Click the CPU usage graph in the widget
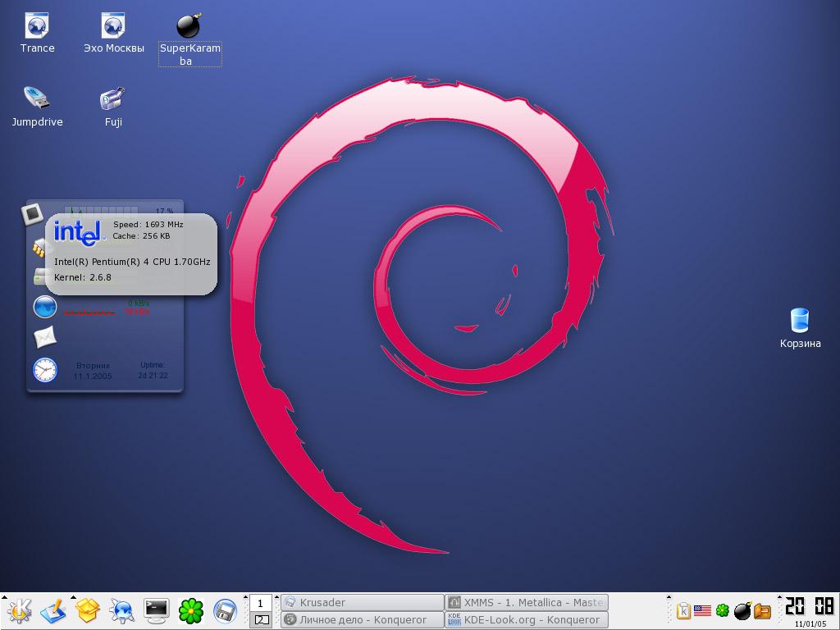The width and height of the screenshot is (840, 630). pos(101,210)
